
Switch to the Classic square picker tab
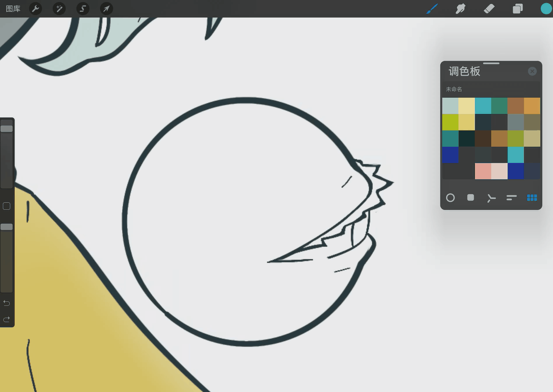pyautogui.click(x=471, y=198)
